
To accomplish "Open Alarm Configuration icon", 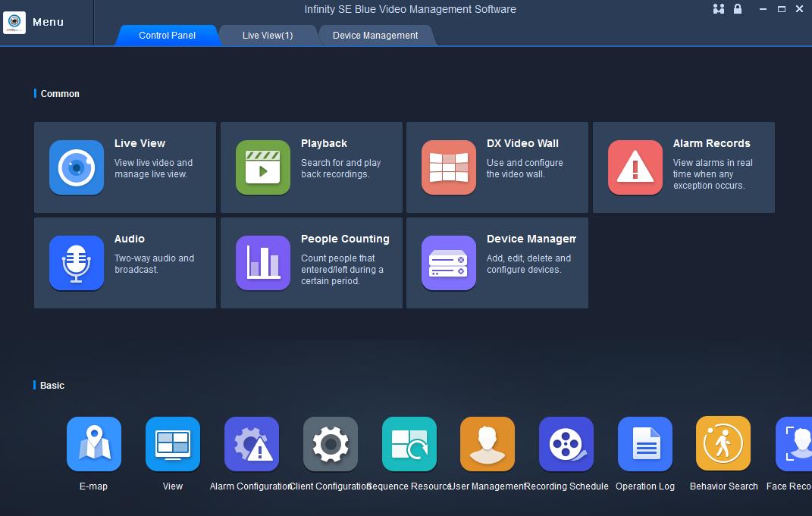I will [x=252, y=444].
